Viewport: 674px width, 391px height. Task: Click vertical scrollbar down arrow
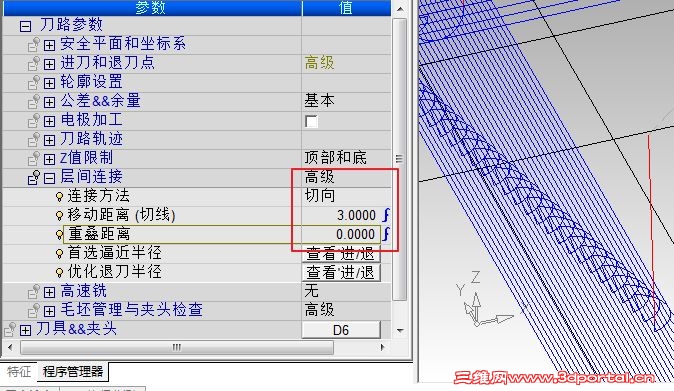coord(400,330)
